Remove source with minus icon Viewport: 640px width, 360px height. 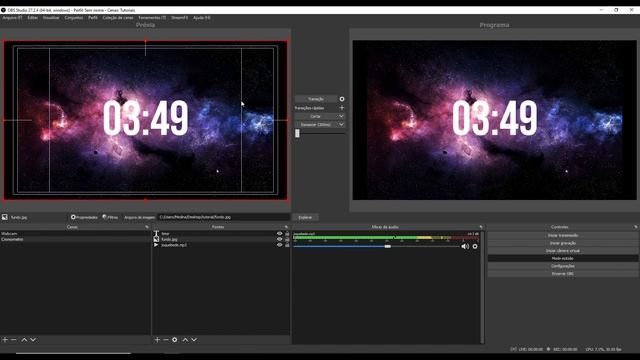pyautogui.click(x=166, y=340)
